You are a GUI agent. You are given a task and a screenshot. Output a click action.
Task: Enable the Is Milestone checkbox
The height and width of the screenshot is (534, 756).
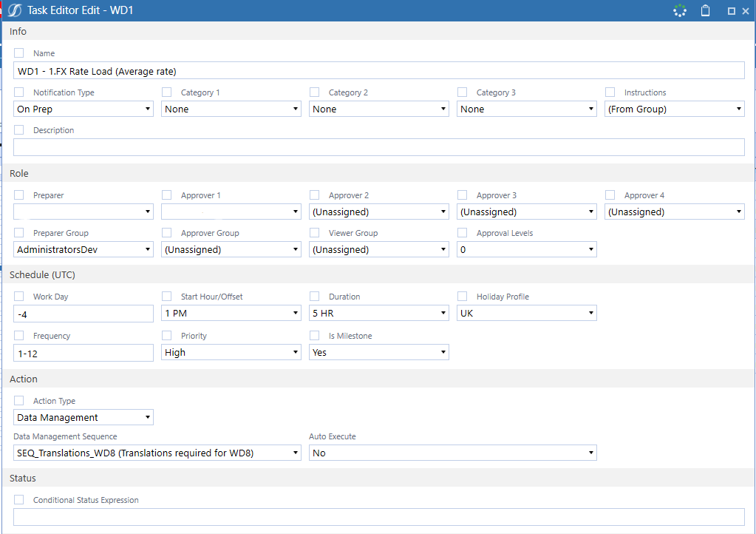pyautogui.click(x=314, y=335)
